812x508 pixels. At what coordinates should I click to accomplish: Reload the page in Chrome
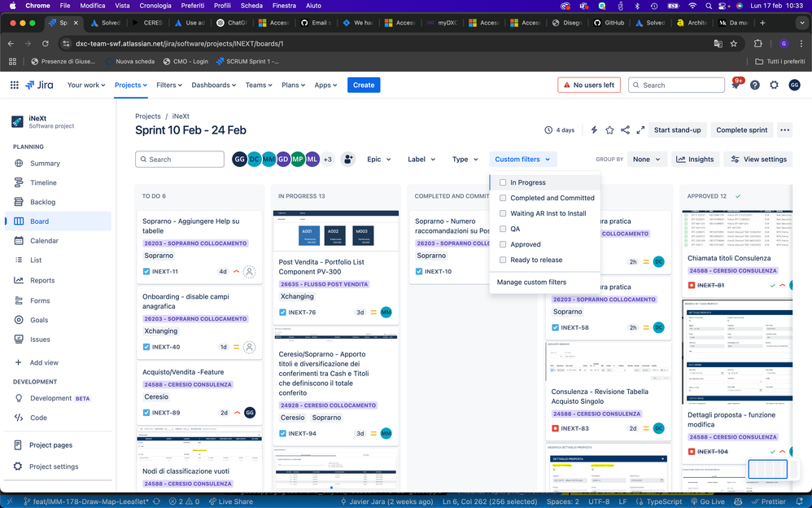point(46,43)
